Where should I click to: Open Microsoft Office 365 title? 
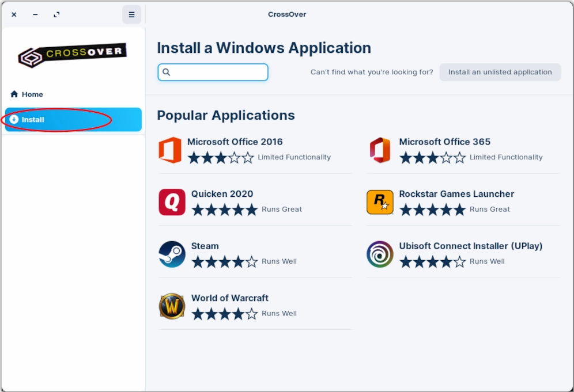point(445,142)
